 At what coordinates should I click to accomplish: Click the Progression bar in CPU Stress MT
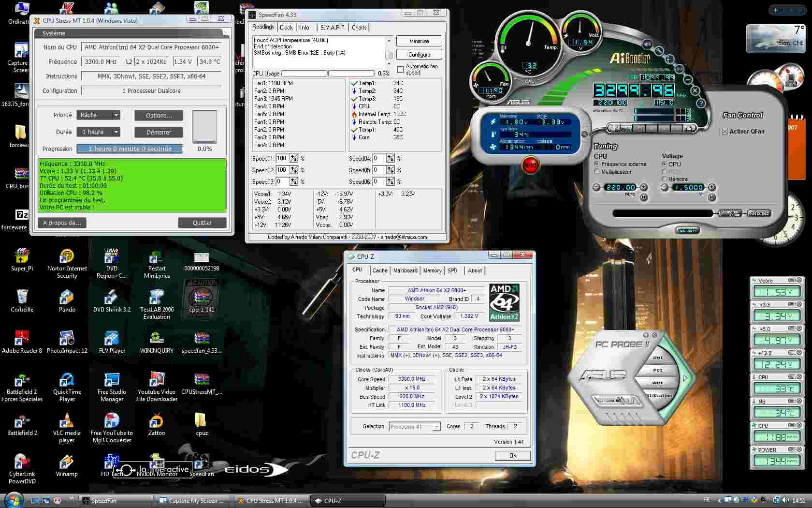coord(130,149)
